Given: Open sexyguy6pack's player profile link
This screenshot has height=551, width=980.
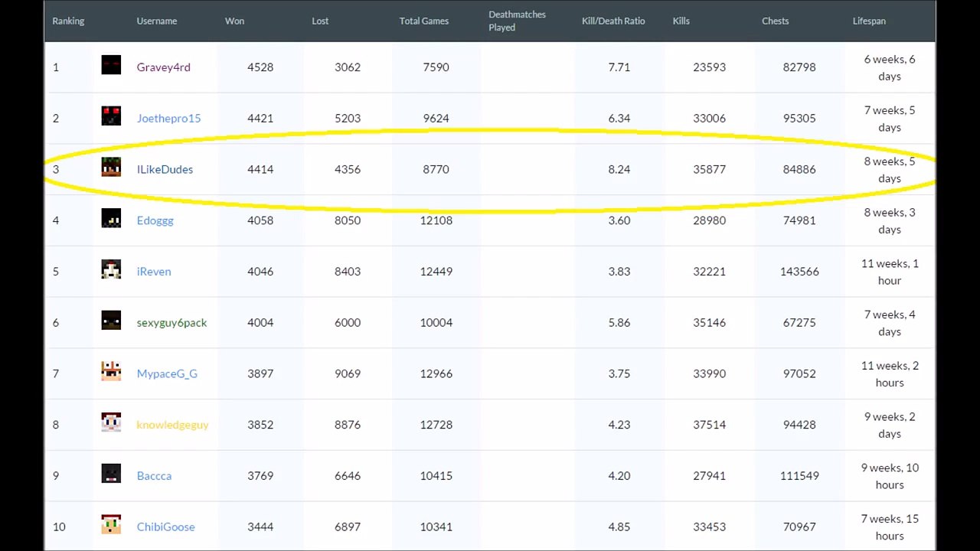Looking at the screenshot, I should point(171,323).
